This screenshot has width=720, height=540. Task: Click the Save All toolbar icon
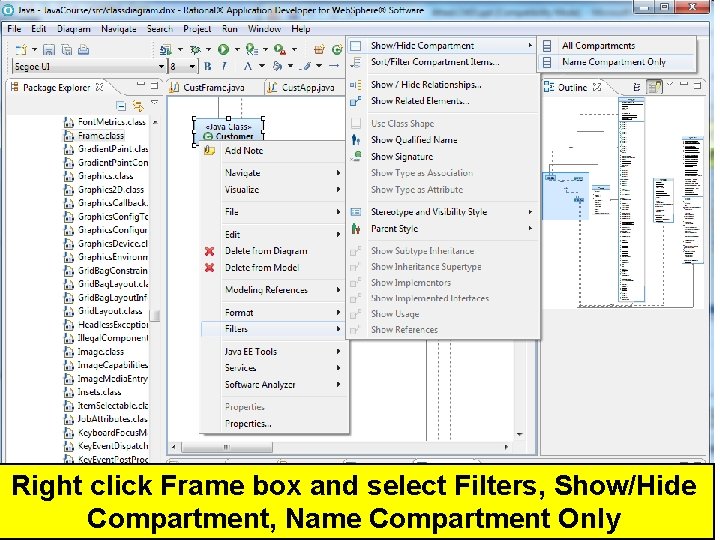click(x=67, y=50)
